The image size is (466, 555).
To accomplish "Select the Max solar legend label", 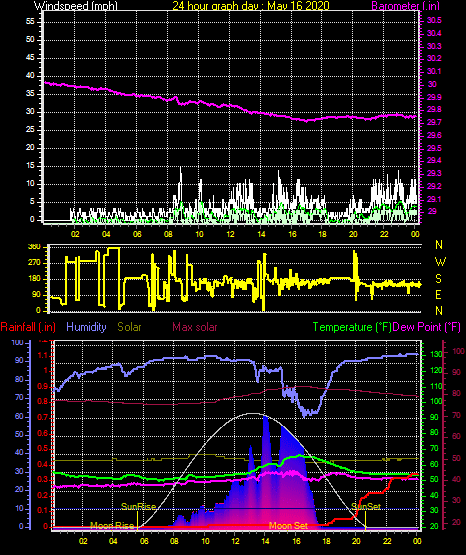I will click(x=195, y=327).
